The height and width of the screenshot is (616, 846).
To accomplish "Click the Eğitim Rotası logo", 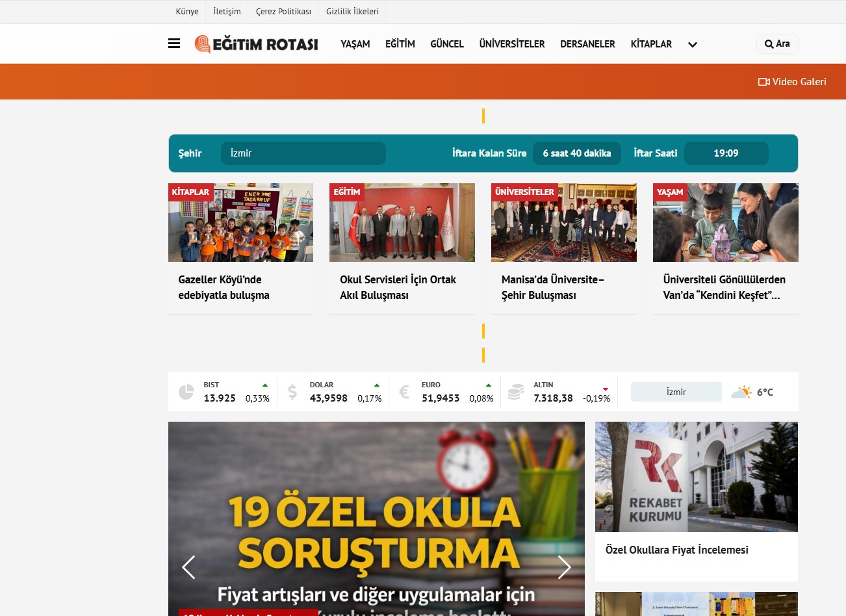I will 257,44.
